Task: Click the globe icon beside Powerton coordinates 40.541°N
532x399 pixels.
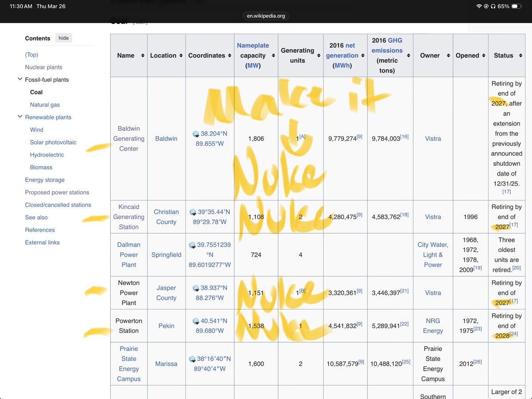Action: pos(196,321)
